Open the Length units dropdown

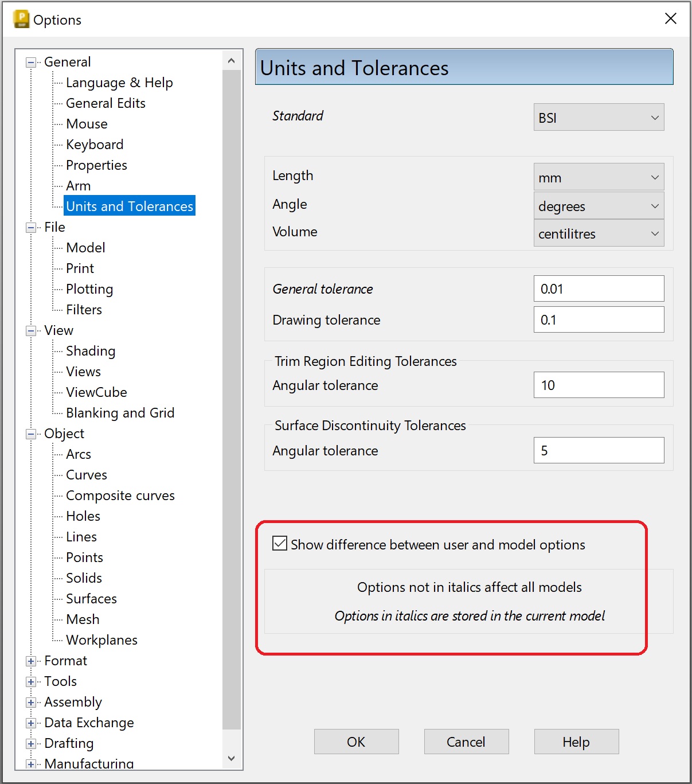point(599,177)
